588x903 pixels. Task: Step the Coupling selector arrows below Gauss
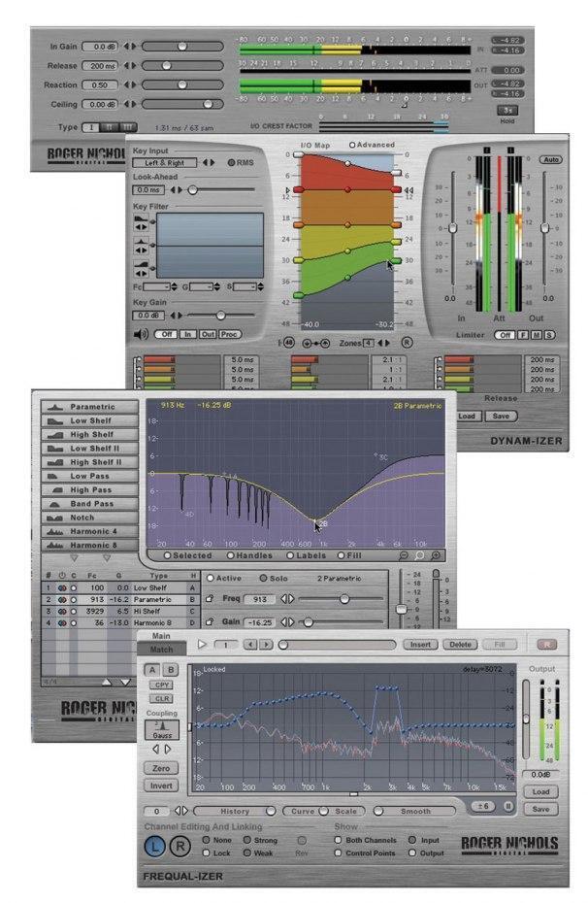pos(162,750)
